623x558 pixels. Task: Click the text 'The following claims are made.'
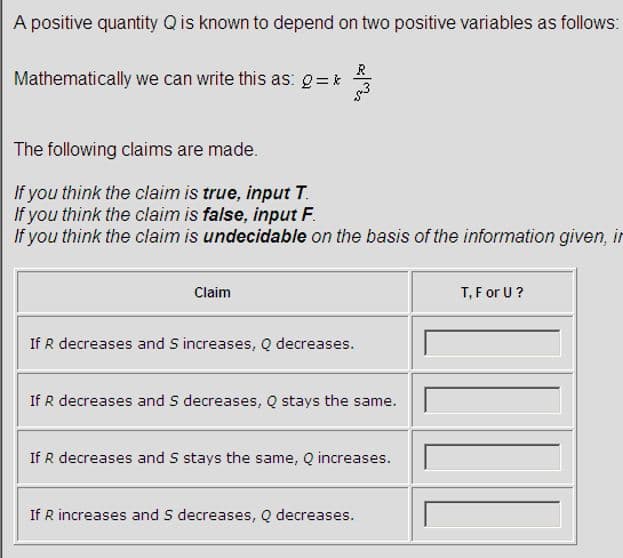coord(136,150)
